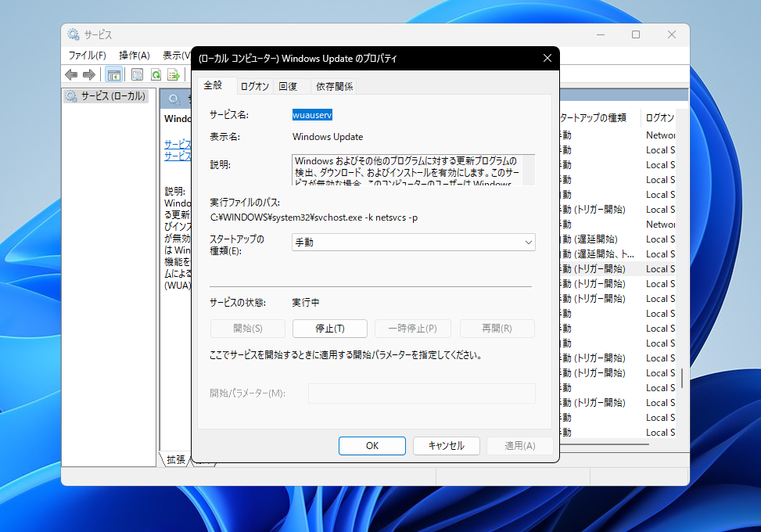Click the 再開(R) button
The height and width of the screenshot is (532, 761).
coord(497,329)
